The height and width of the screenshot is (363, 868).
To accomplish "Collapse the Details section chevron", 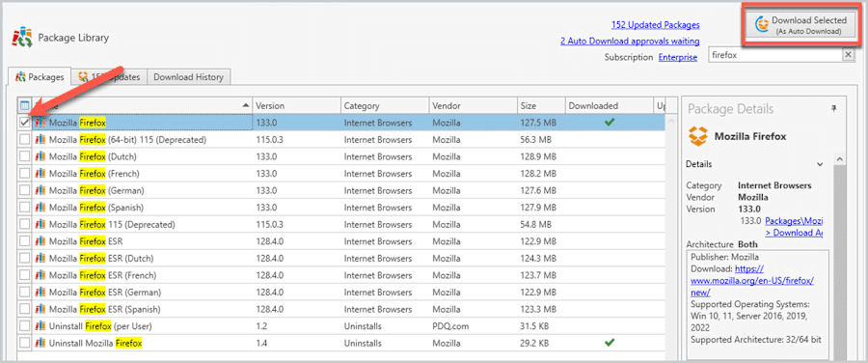I will click(821, 164).
